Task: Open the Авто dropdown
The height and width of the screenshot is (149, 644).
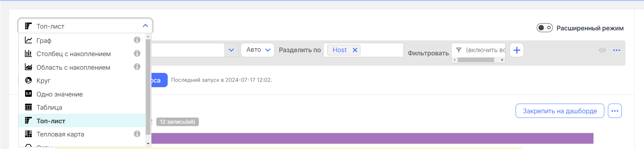Action: point(257,50)
